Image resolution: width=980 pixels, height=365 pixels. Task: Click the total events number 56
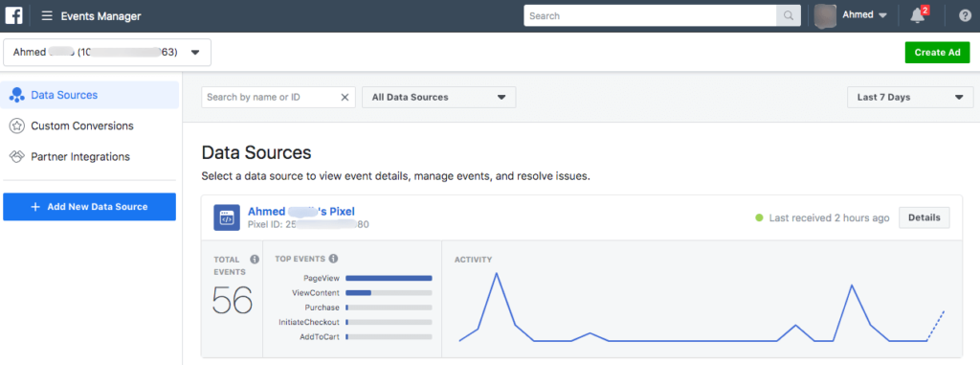pyautogui.click(x=232, y=300)
